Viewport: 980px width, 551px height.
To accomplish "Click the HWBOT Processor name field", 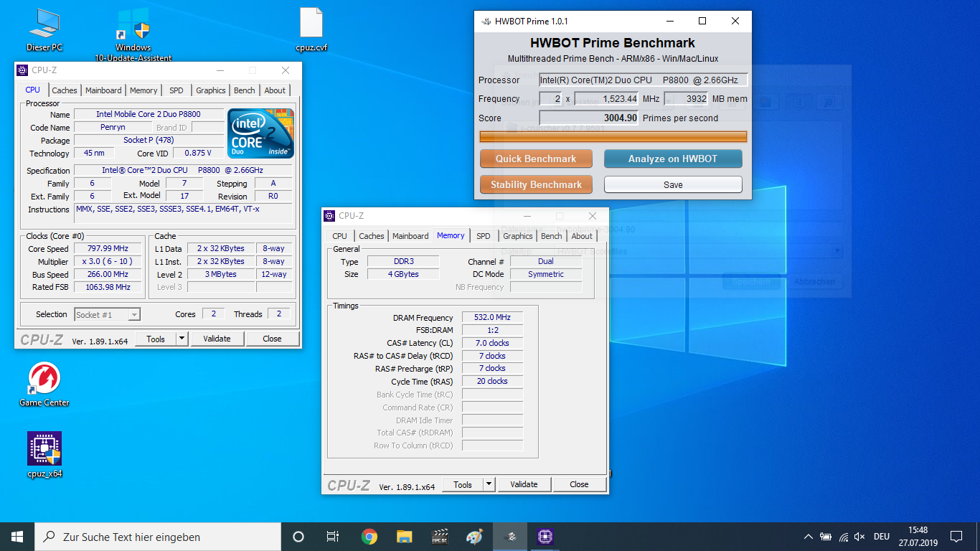I will pyautogui.click(x=644, y=80).
